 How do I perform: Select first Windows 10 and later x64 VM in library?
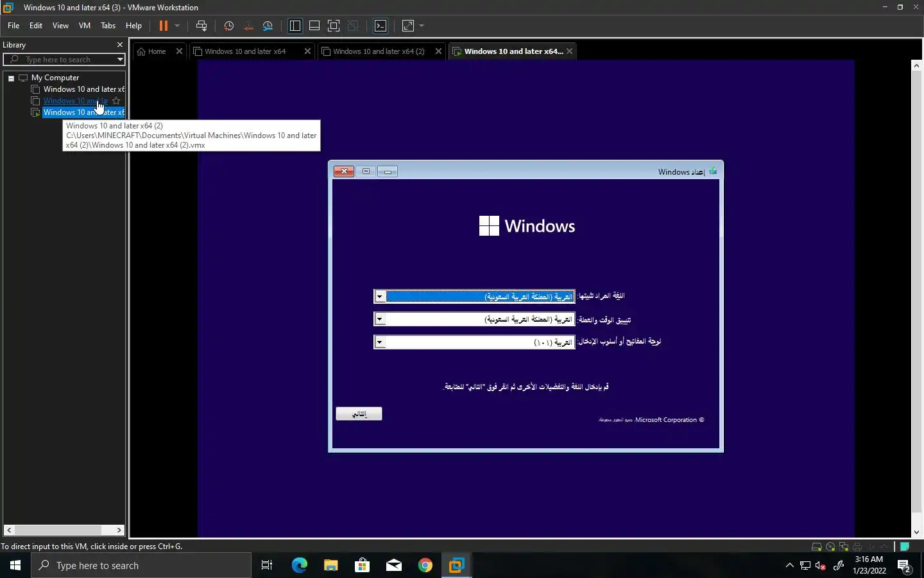[83, 89]
